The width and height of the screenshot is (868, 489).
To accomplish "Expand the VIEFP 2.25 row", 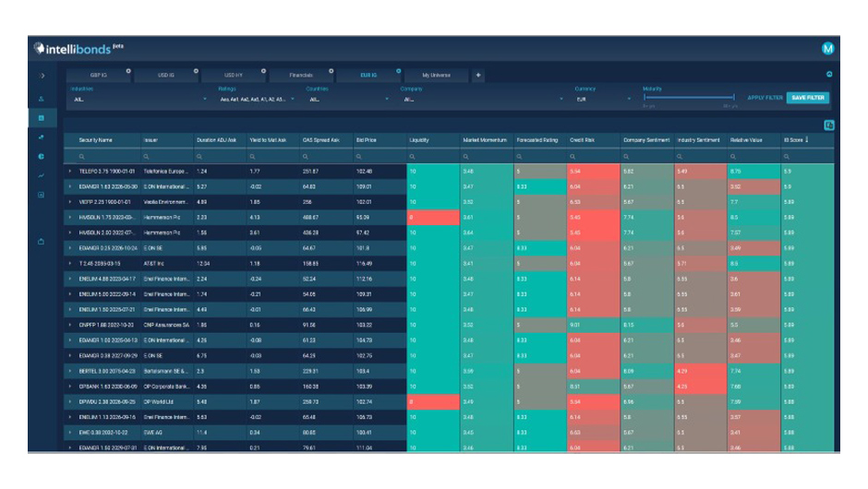I will click(70, 202).
